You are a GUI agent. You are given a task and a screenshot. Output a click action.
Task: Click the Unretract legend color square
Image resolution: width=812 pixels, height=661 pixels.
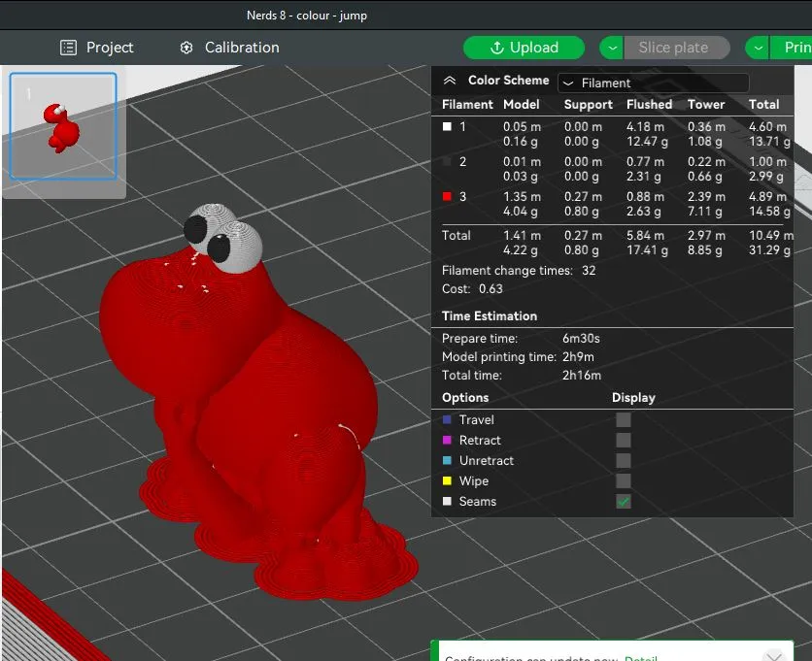coord(447,461)
